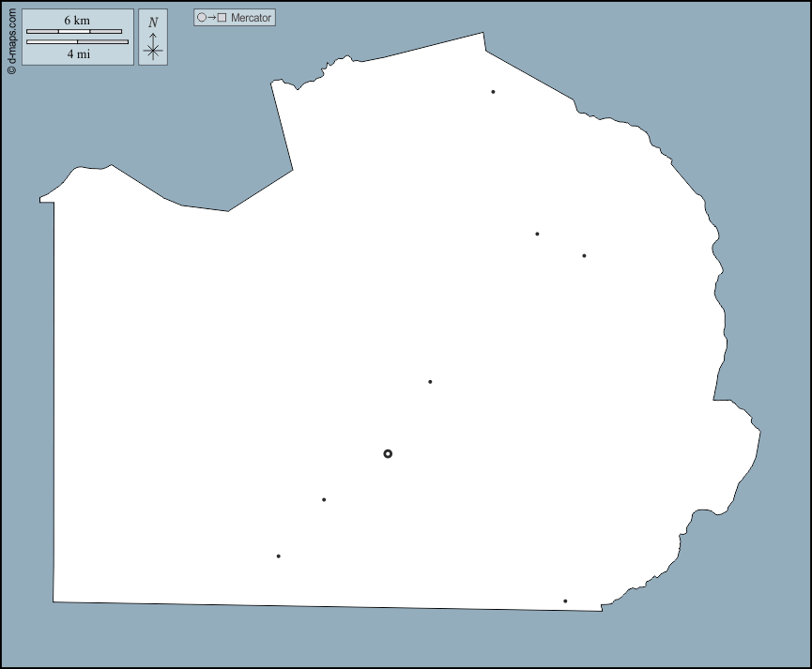Click the northernmost city dot

(x=493, y=92)
